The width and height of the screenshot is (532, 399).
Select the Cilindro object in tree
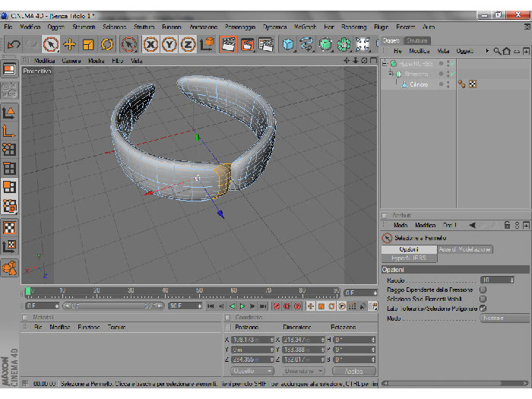click(x=419, y=84)
